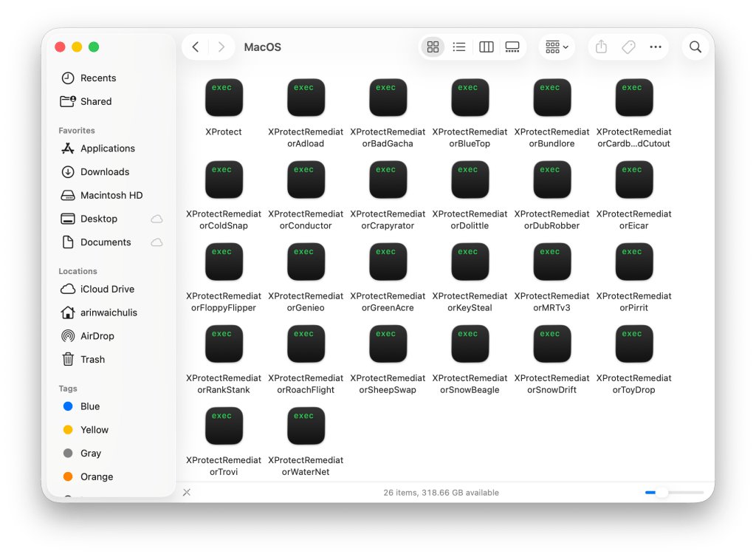Open Applications from Favorites sidebar
Screen dimensions: 756x557
pyautogui.click(x=107, y=148)
